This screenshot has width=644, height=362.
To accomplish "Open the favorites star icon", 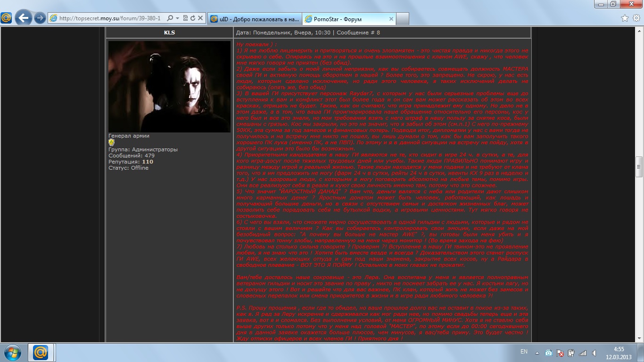I will (x=625, y=18).
